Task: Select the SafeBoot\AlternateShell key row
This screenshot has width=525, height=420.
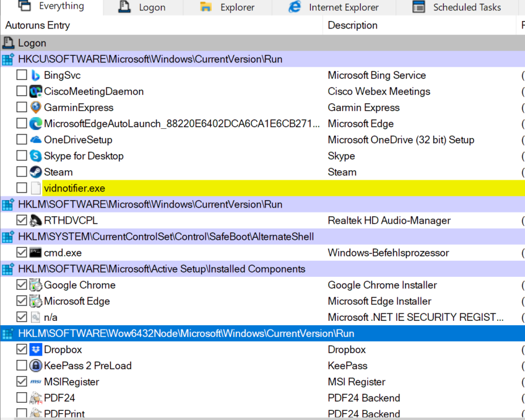Action: pyautogui.click(x=263, y=237)
